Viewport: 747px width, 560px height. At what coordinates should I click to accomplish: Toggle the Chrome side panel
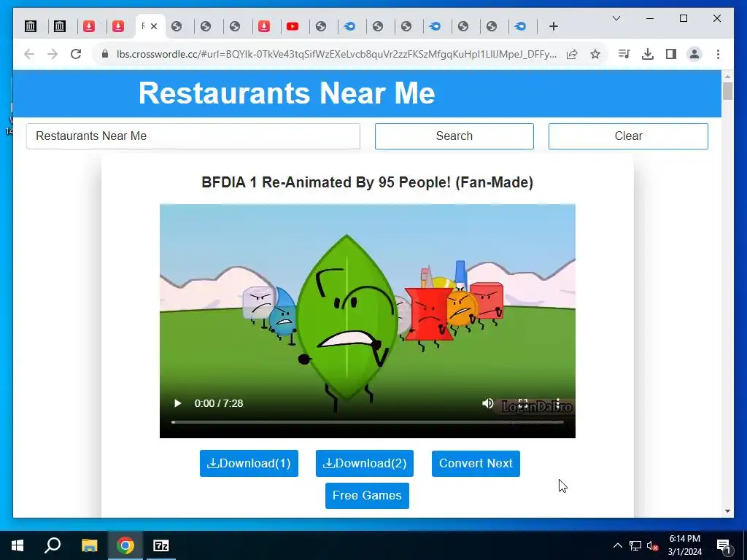pos(671,54)
